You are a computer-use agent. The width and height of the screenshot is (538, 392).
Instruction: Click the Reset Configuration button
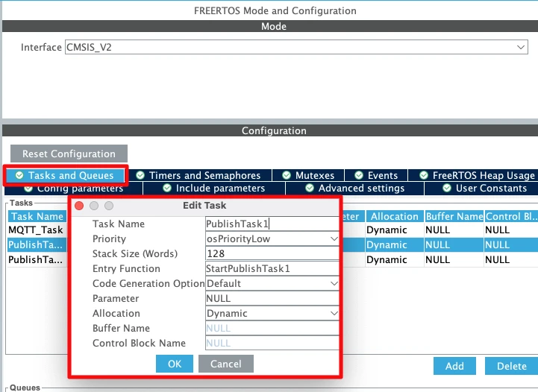69,154
